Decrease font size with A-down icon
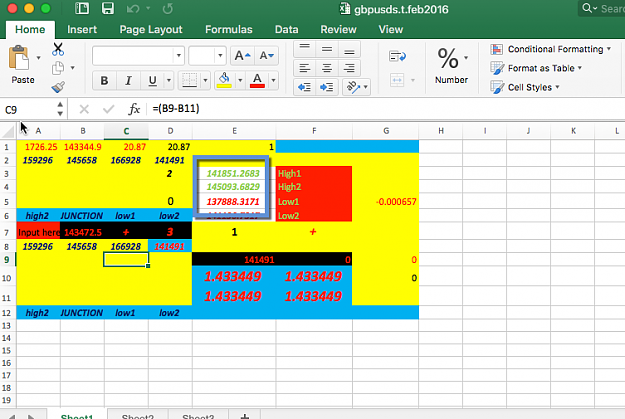 point(266,55)
